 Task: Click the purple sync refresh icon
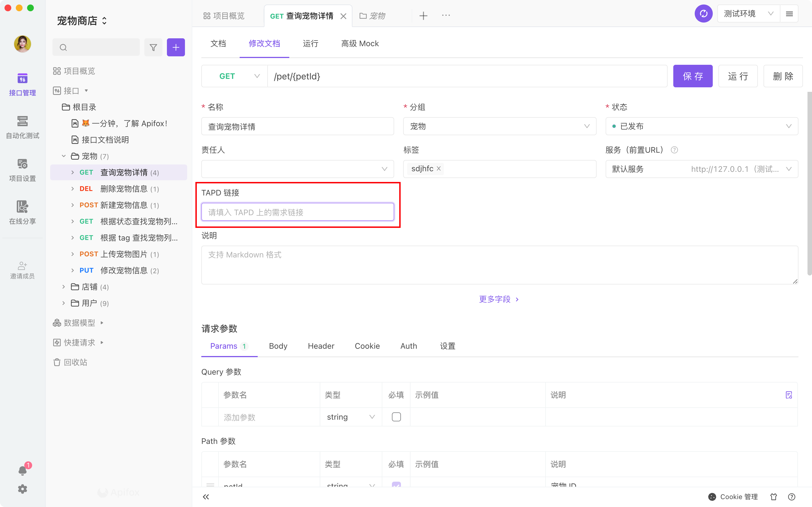[x=703, y=14]
